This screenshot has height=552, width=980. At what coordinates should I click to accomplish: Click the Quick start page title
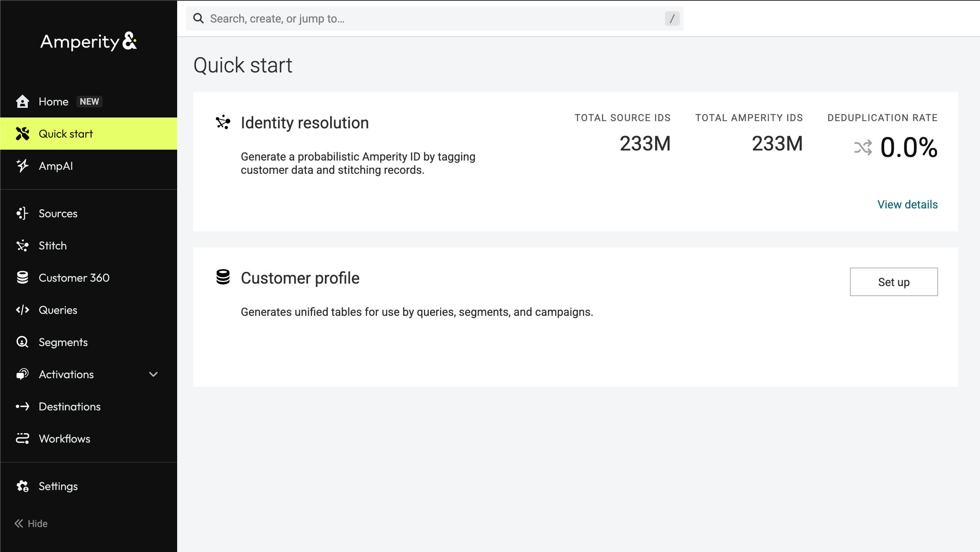point(243,65)
